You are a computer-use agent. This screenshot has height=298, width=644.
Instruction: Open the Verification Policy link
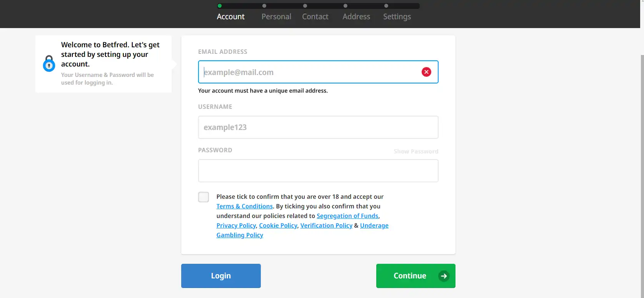(326, 226)
